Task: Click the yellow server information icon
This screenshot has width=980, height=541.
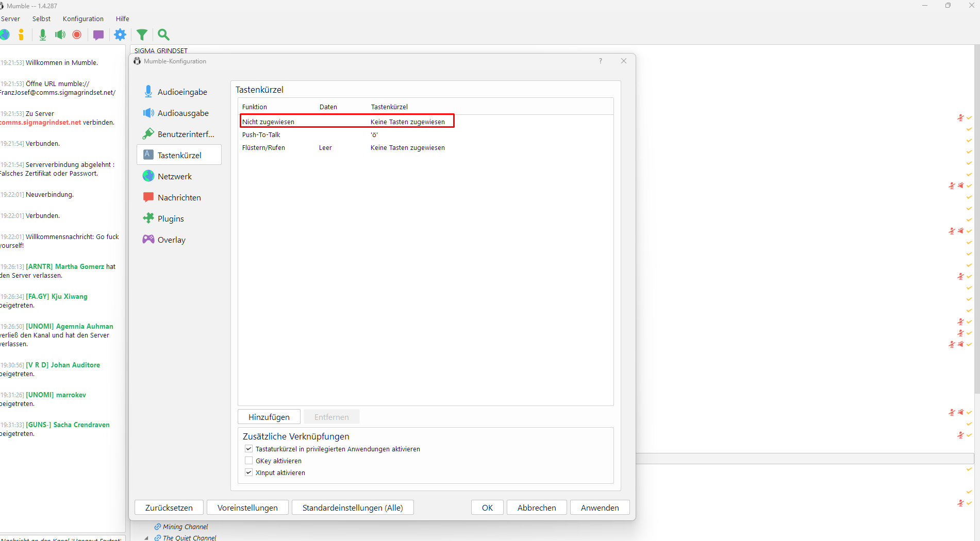Action: pyautogui.click(x=21, y=35)
